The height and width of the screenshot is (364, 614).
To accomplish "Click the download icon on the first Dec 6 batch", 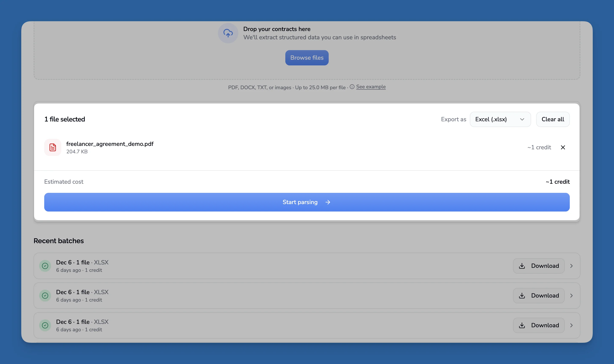I will (522, 266).
